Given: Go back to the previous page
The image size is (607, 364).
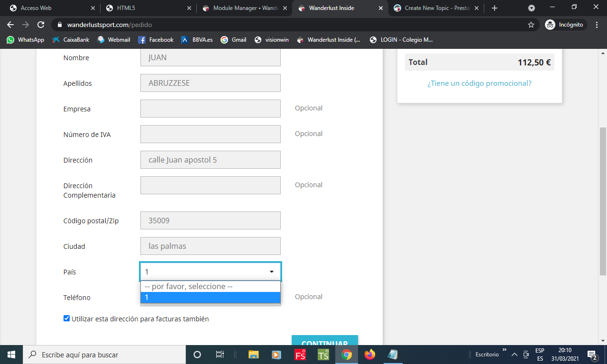Looking at the screenshot, I should (10, 25).
